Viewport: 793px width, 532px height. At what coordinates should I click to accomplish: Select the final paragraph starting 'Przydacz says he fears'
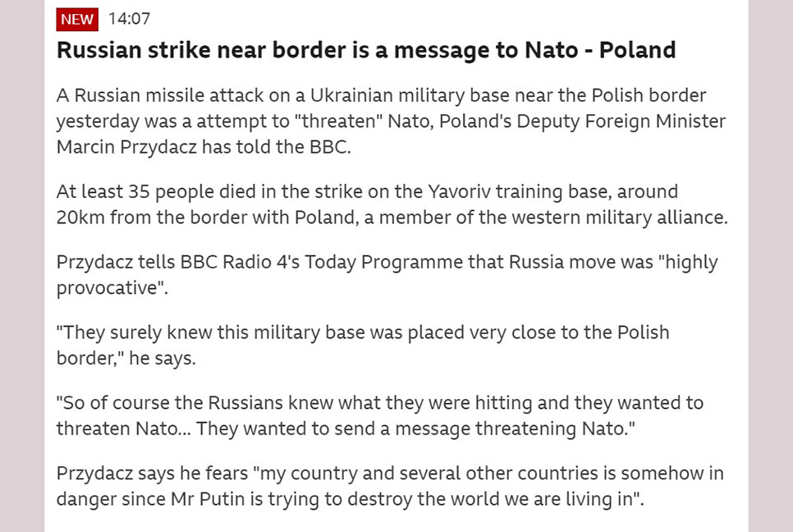click(390, 486)
